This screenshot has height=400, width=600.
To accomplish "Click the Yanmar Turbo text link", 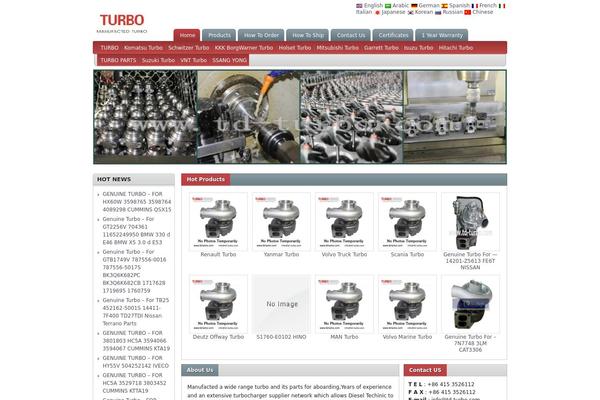I will (x=281, y=255).
